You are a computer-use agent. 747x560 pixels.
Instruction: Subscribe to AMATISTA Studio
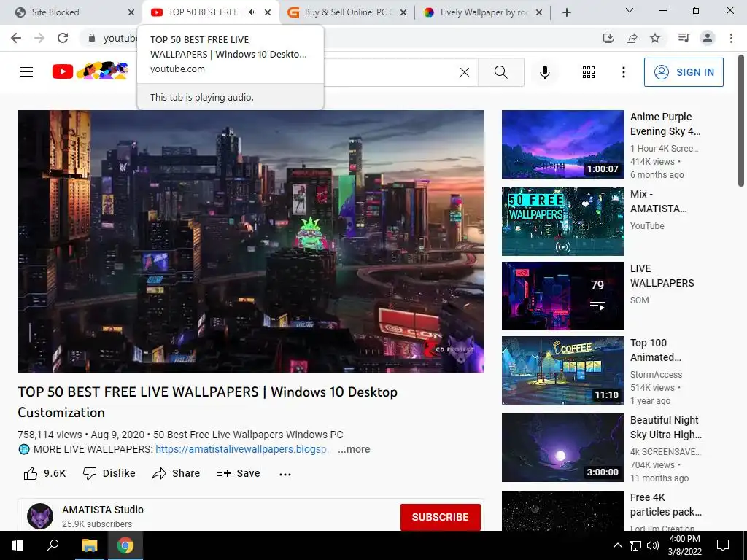coord(440,517)
